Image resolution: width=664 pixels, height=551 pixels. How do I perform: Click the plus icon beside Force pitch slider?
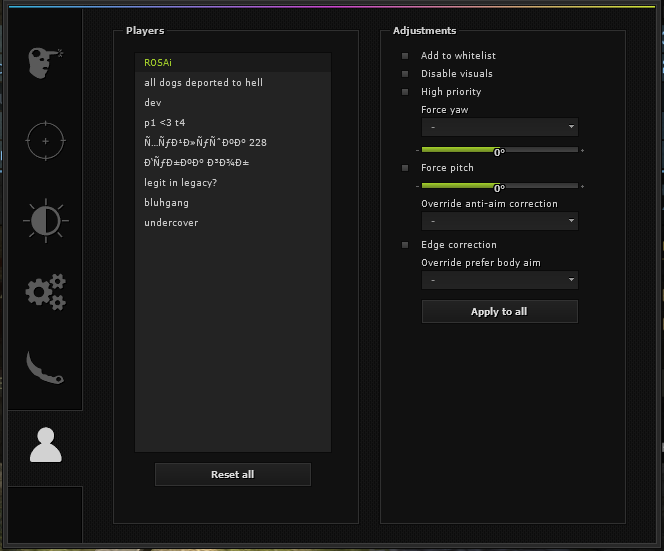(583, 186)
